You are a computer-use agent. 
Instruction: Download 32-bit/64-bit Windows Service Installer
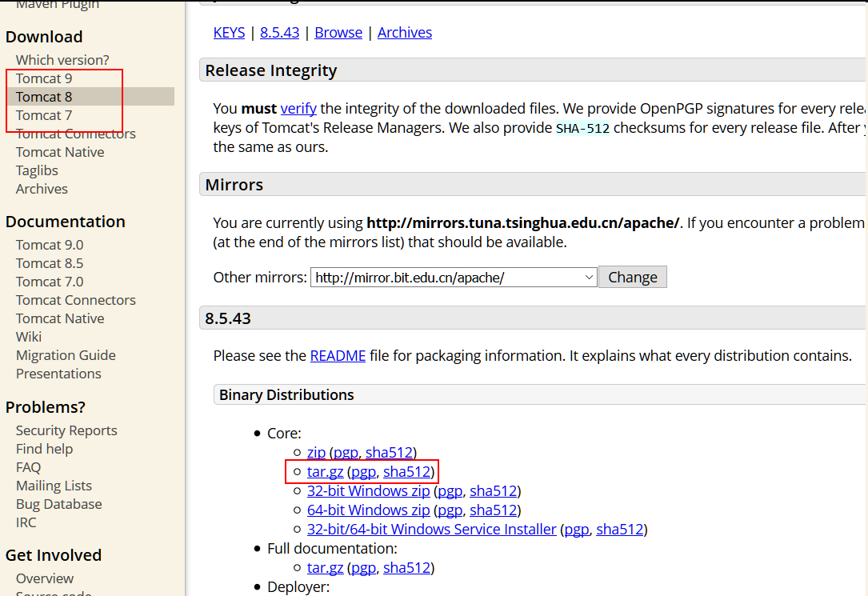[x=432, y=530]
